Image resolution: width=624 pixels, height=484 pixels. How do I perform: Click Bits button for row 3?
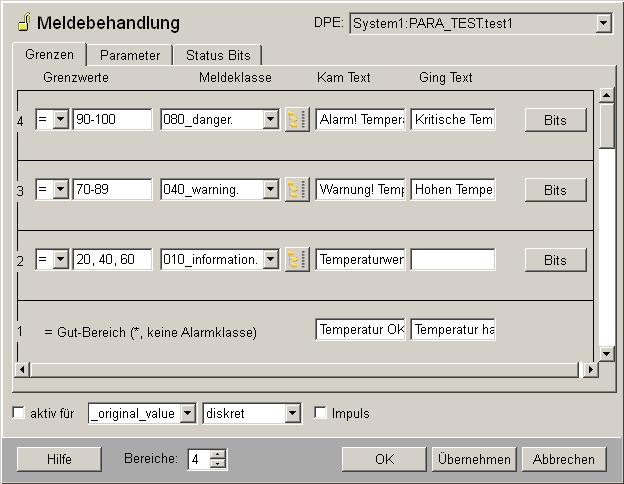pos(555,190)
